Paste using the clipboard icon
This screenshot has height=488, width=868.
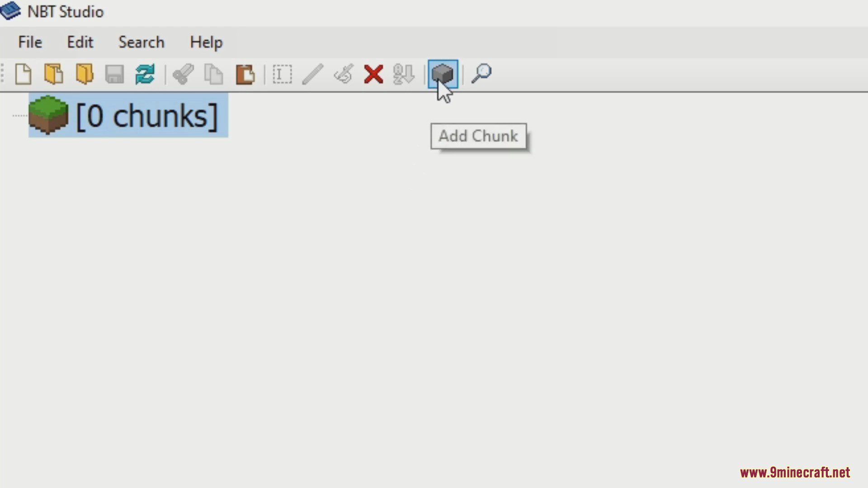pyautogui.click(x=245, y=74)
